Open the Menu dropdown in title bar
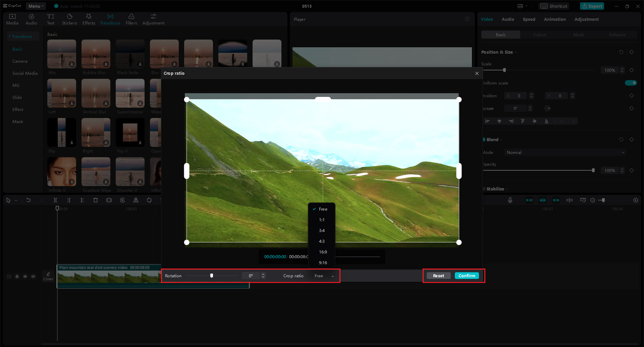This screenshot has height=347, width=644. pos(36,6)
